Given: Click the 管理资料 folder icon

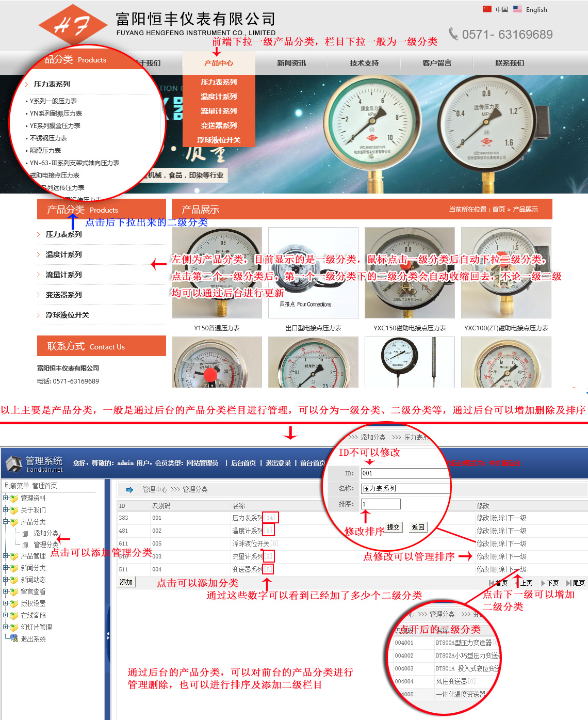Looking at the screenshot, I should (14, 498).
